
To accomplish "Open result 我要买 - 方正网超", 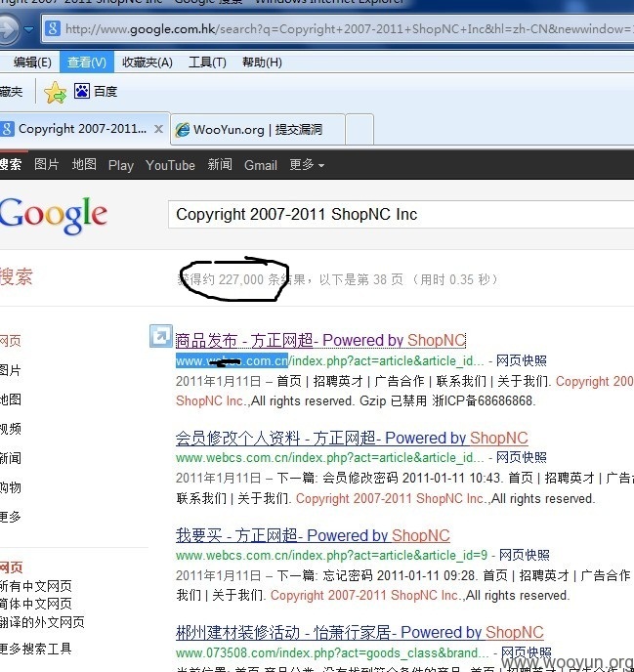I will click(x=313, y=535).
